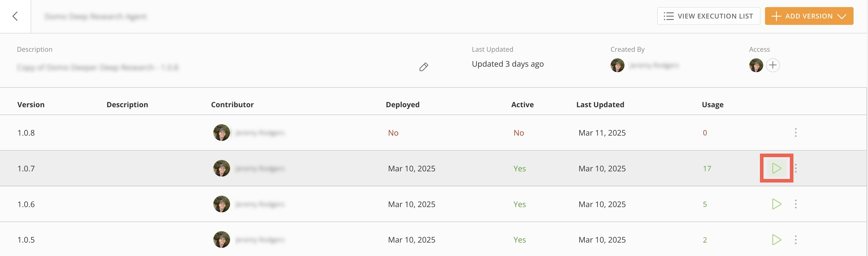Click the Created By avatar
The image size is (868, 256).
[617, 65]
